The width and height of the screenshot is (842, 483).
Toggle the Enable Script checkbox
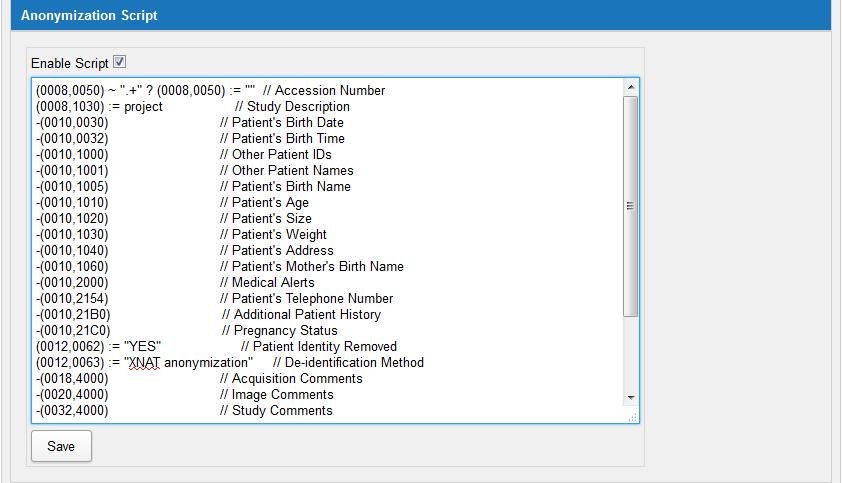pos(119,62)
